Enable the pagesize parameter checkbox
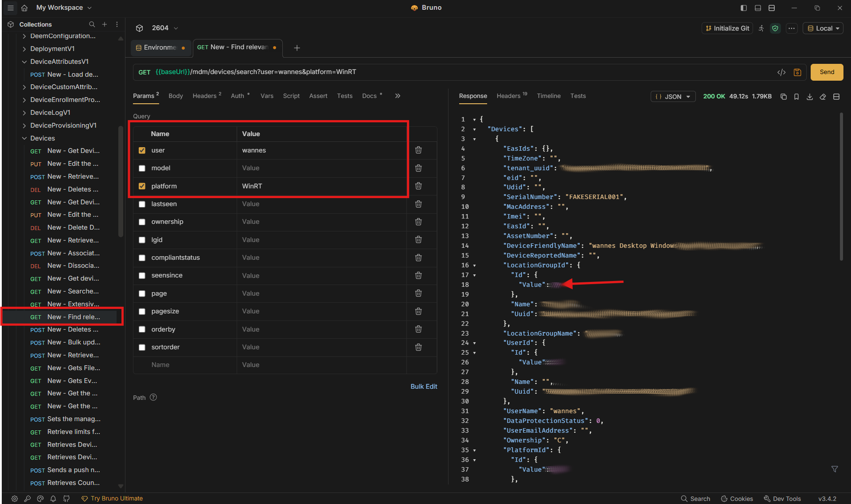851x504 pixels. (142, 312)
